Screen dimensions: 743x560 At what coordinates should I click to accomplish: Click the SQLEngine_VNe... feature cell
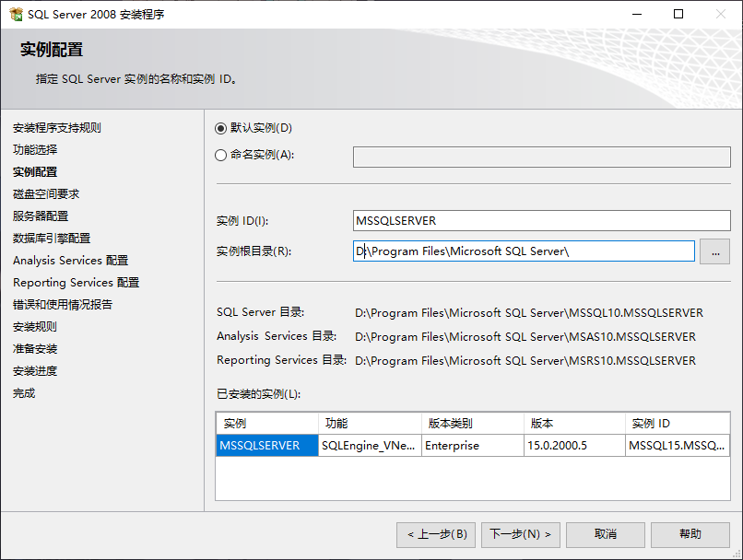coord(370,446)
